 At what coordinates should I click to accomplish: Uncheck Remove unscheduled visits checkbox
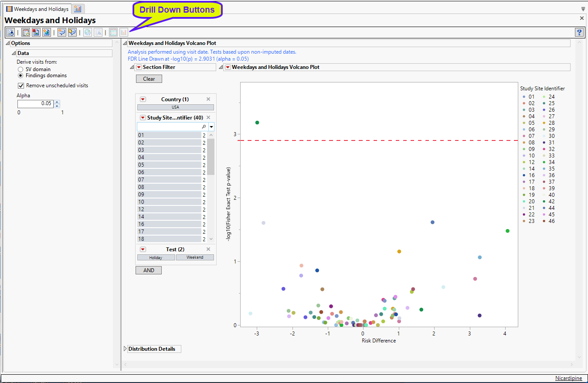coord(21,85)
